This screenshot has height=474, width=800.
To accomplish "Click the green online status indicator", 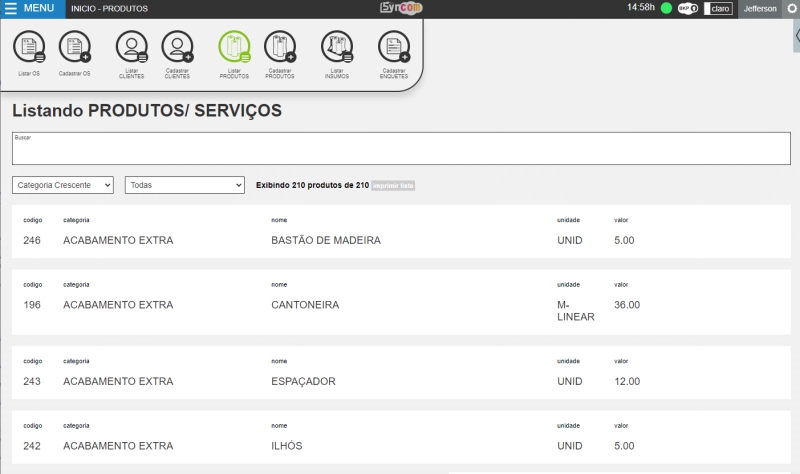I will click(666, 8).
